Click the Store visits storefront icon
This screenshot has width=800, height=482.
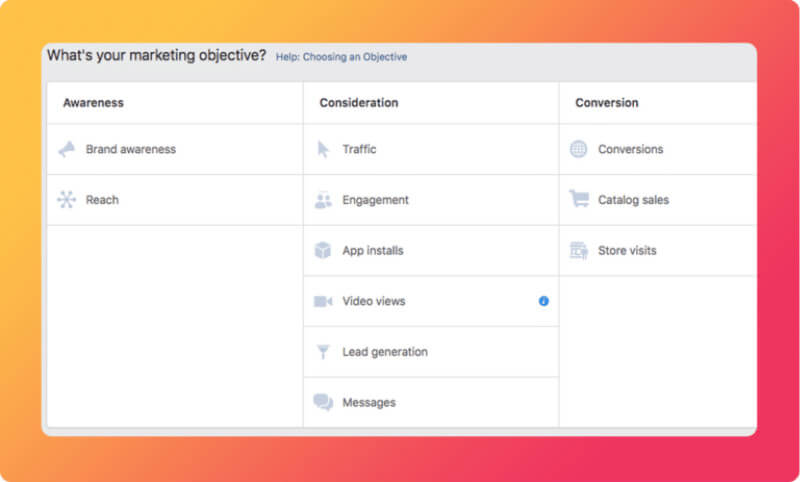[x=579, y=250]
